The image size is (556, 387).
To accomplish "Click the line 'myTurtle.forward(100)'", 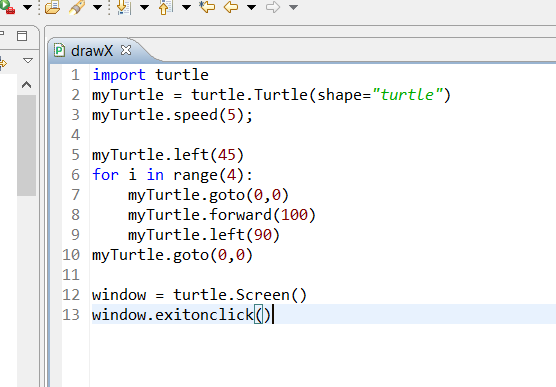I will (x=222, y=215).
